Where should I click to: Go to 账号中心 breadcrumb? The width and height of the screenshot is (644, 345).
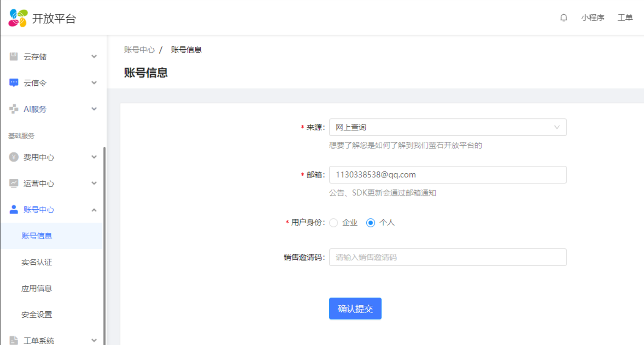point(139,50)
